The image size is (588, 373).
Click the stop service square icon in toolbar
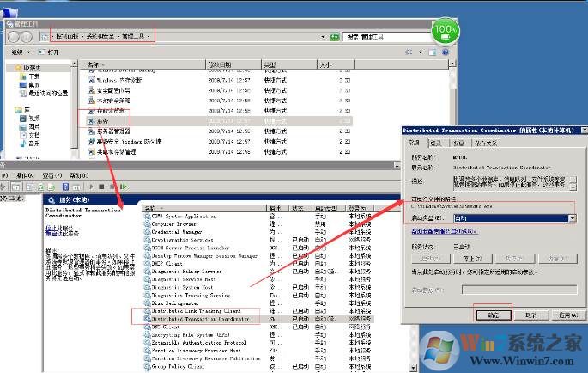[101, 186]
